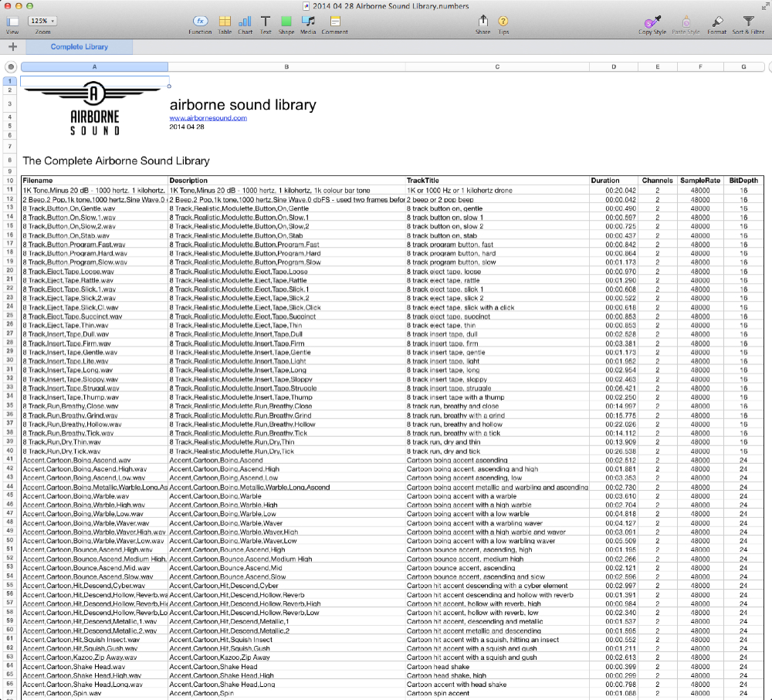The width and height of the screenshot is (772, 700).
Task: Switch to the Complete Library sheet tab
Action: click(x=80, y=47)
